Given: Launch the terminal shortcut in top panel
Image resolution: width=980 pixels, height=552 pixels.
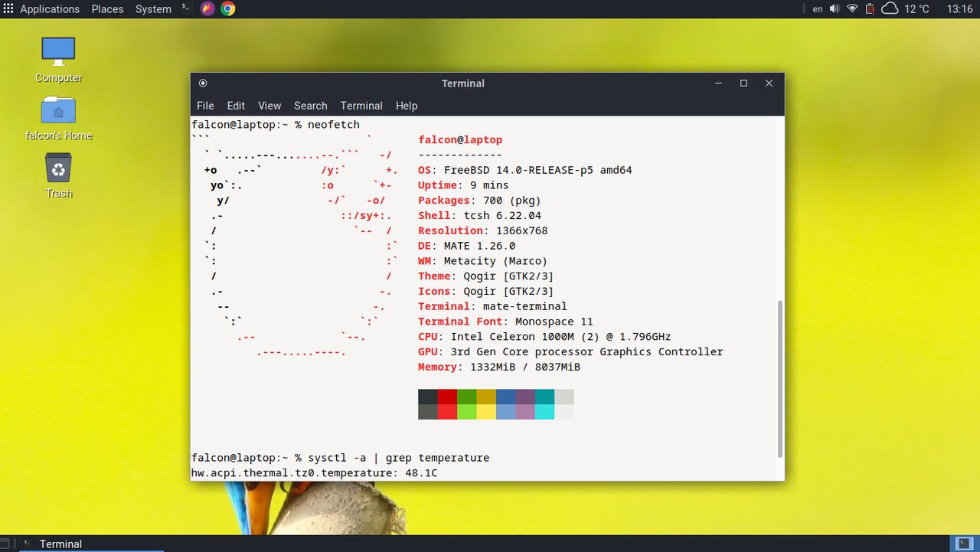Looking at the screenshot, I should pyautogui.click(x=186, y=8).
